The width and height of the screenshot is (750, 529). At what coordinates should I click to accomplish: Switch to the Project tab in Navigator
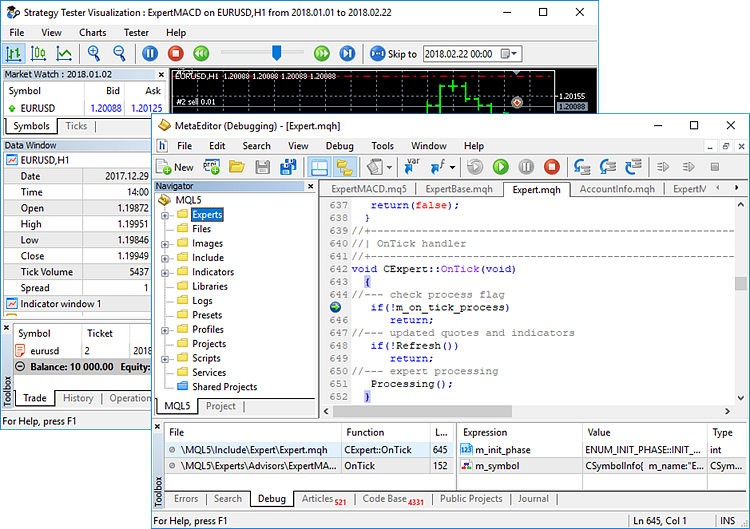coord(221,406)
